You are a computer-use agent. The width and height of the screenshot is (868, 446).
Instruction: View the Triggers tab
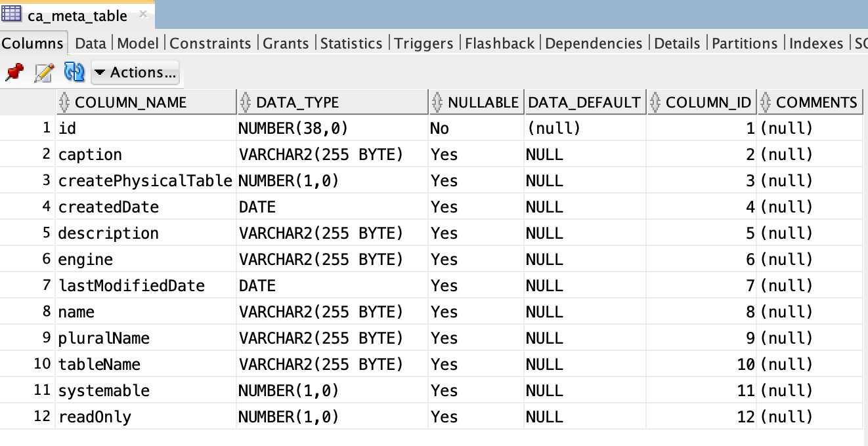[x=423, y=43]
